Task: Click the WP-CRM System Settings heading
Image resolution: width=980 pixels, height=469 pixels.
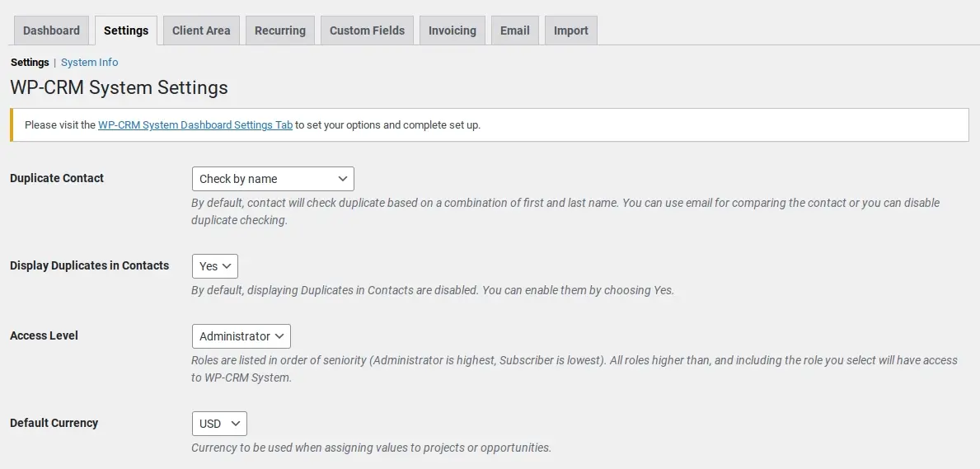Action: (x=120, y=87)
